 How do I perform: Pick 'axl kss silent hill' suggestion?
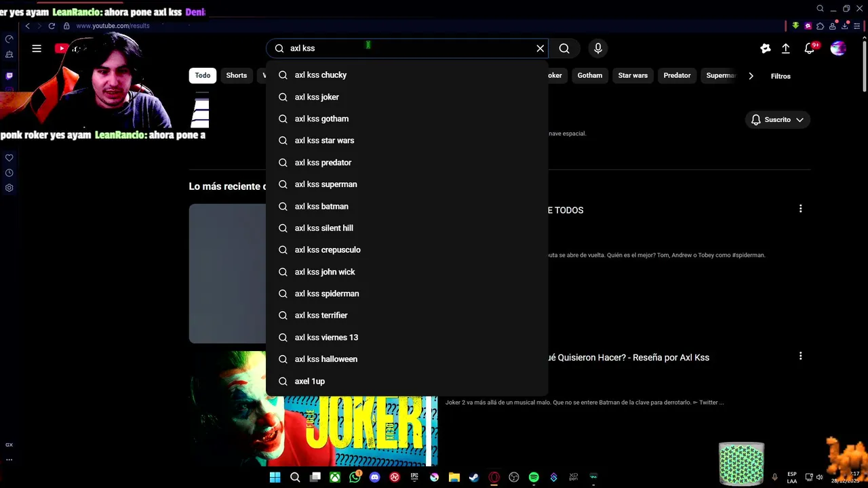407,228
